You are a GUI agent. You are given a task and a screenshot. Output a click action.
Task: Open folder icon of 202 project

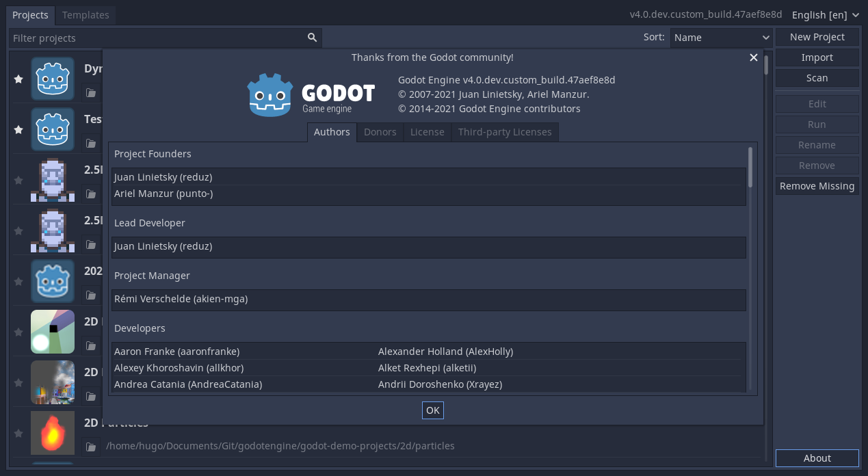90,295
